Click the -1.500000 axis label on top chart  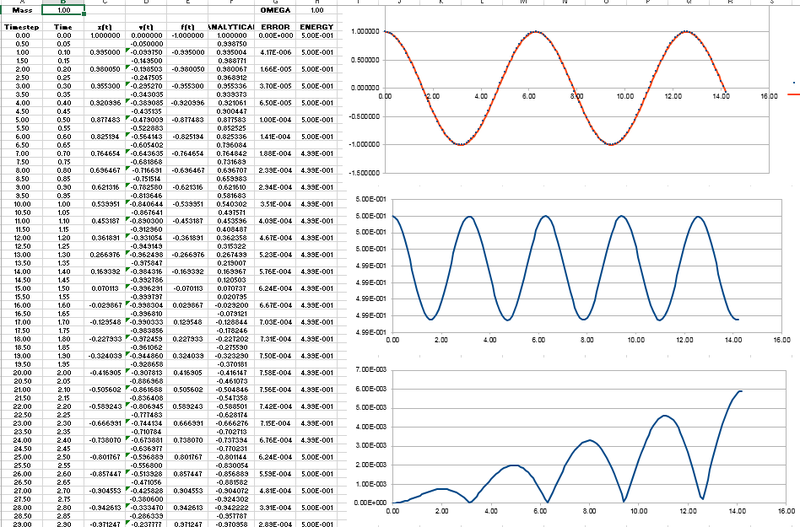tap(365, 173)
